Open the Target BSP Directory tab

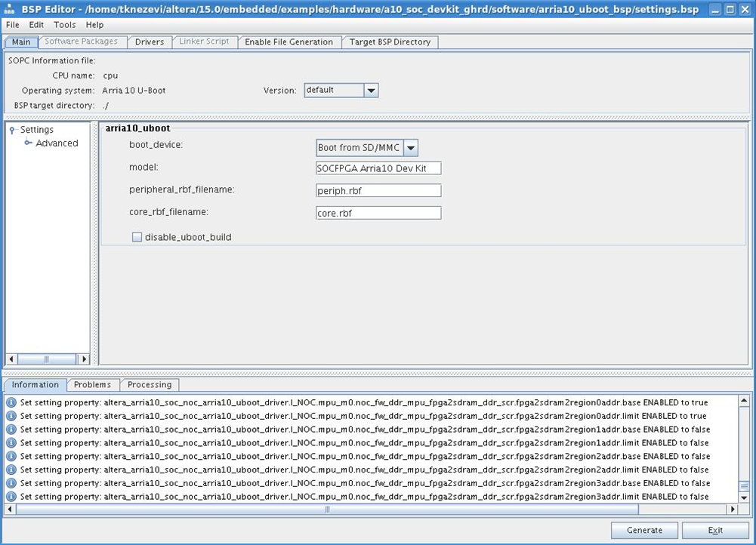(390, 42)
